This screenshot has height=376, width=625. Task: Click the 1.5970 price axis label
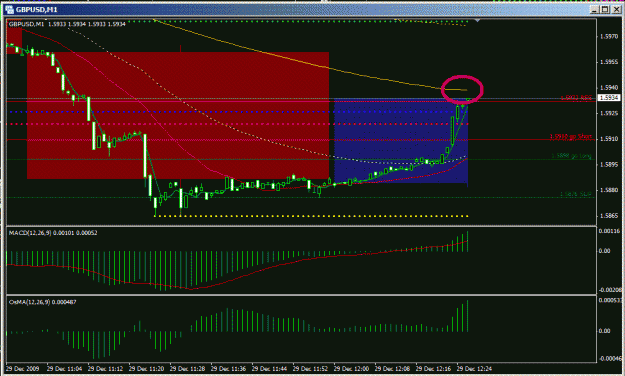pos(609,36)
